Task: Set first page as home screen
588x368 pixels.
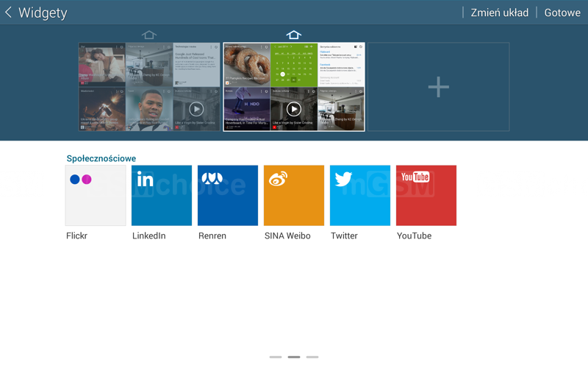Action: [149, 35]
